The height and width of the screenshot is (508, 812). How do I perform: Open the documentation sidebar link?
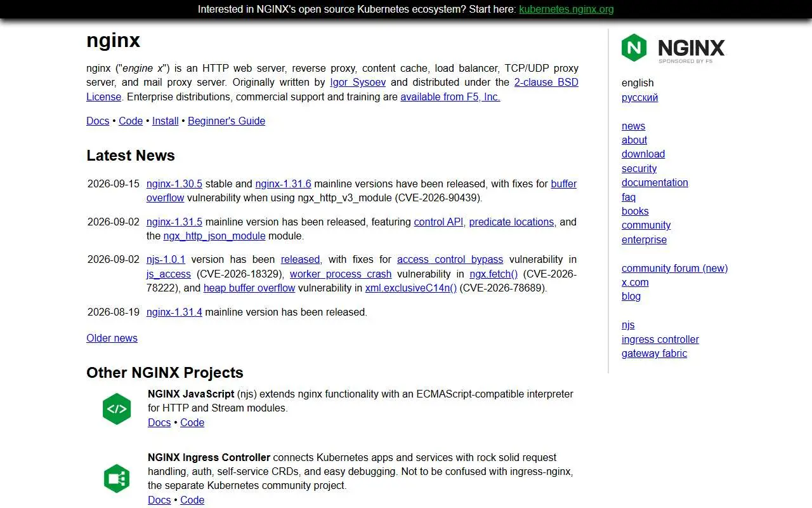pyautogui.click(x=655, y=183)
